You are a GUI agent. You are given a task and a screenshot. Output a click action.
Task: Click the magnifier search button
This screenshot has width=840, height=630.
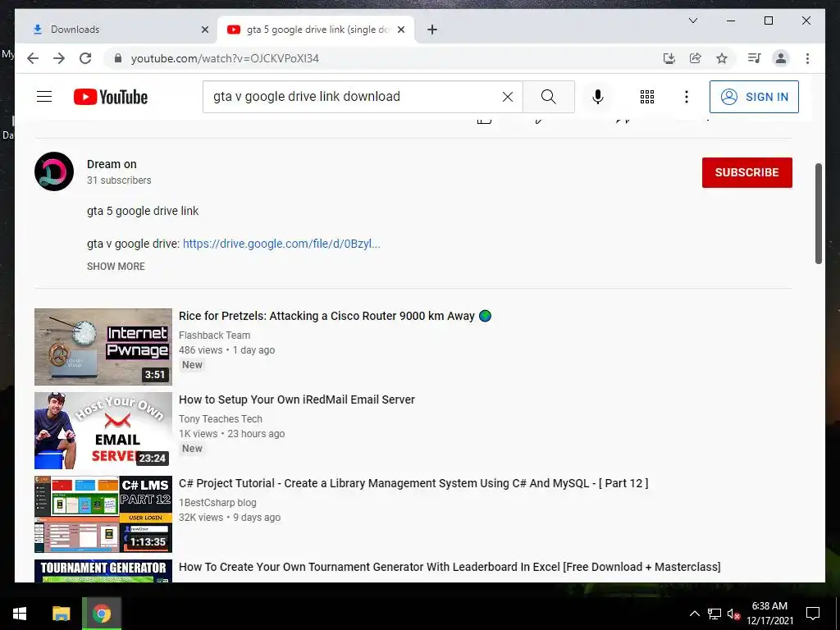[x=549, y=97]
